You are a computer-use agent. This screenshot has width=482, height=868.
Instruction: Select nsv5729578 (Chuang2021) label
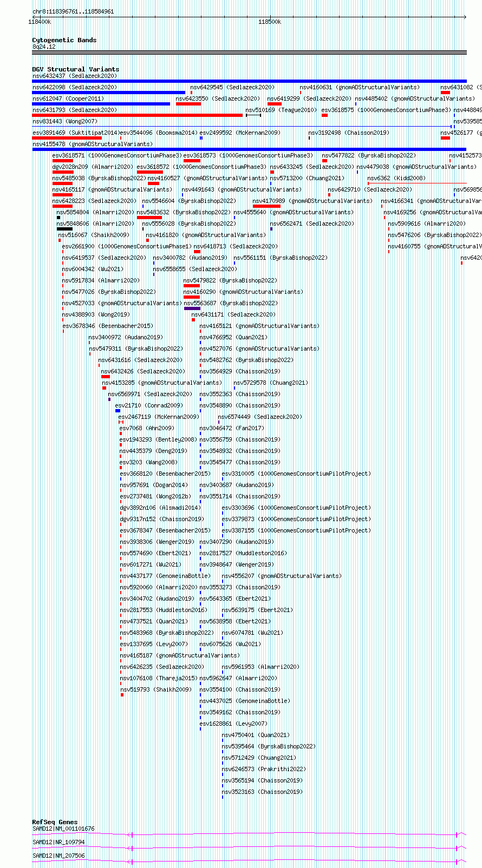point(271,383)
